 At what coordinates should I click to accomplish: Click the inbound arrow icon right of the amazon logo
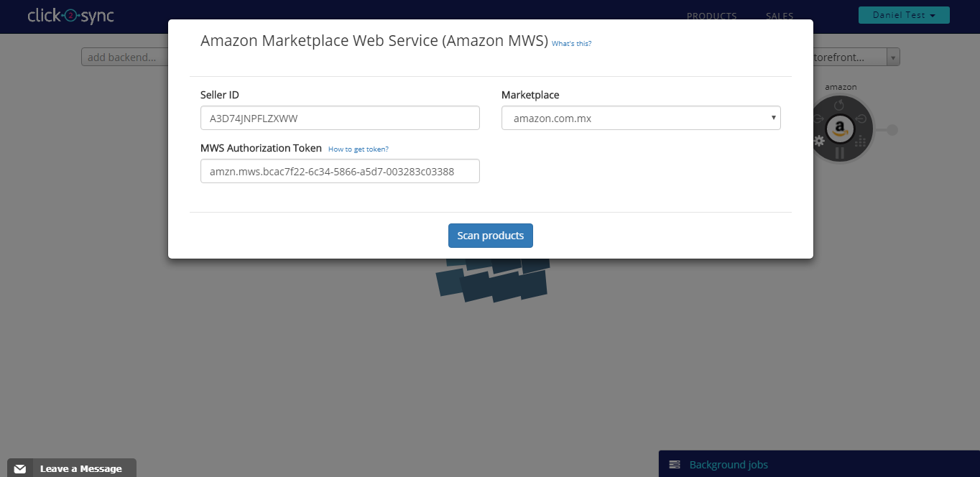(x=860, y=119)
